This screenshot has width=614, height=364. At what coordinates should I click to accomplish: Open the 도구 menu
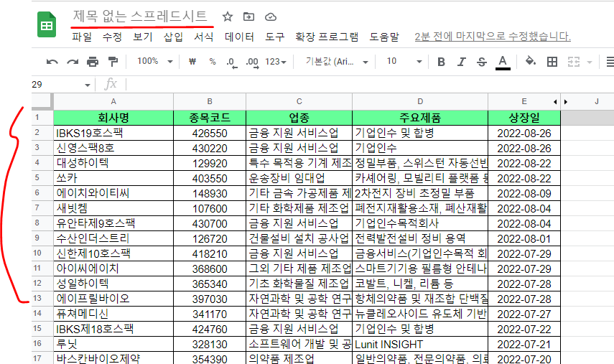[x=275, y=37]
